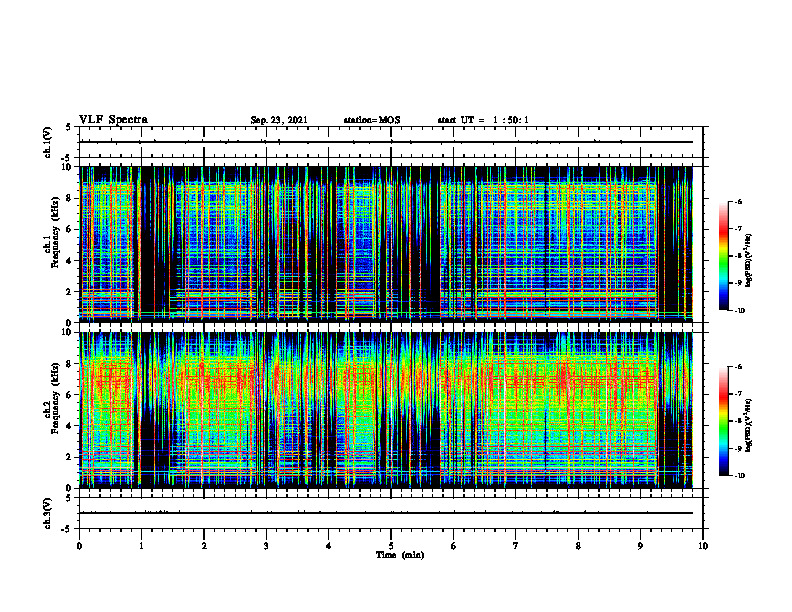This screenshot has width=792, height=612.
Task: Click the time axis tick label "5"
Action: [x=391, y=545]
